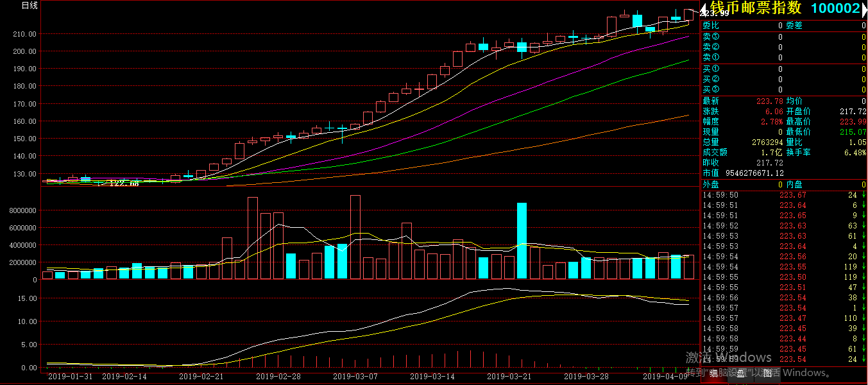
Task: Click the 钱币邮票指数 index title
Action: (755, 8)
